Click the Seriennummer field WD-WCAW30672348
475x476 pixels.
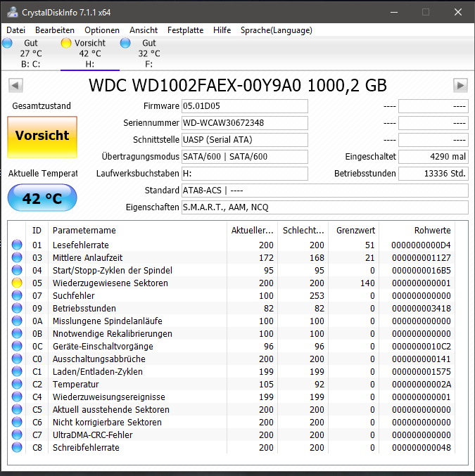[245, 123]
